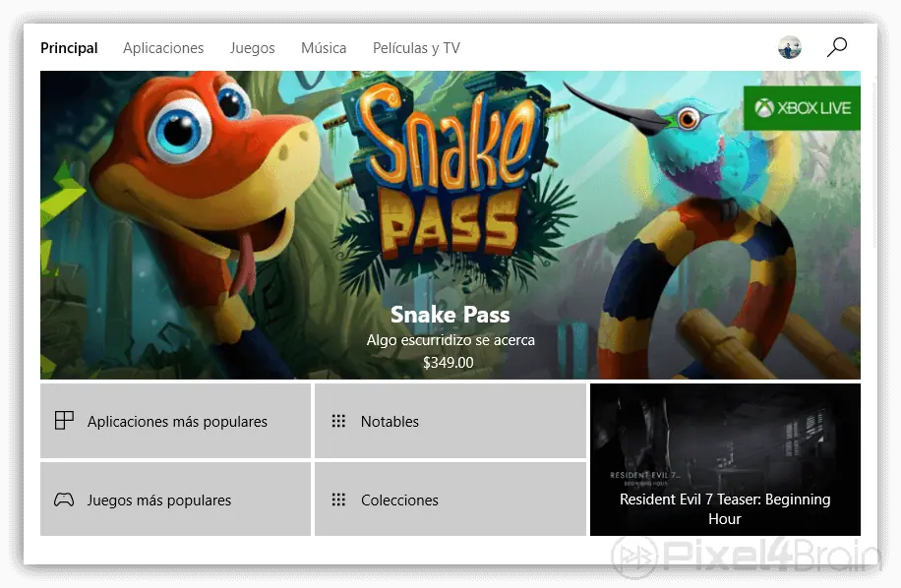Select the Principal tab
Image resolution: width=901 pixels, height=588 pixels.
point(69,47)
